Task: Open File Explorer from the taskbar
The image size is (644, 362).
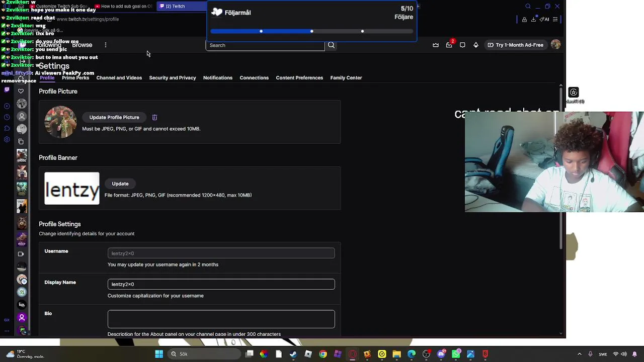Action: [396, 354]
